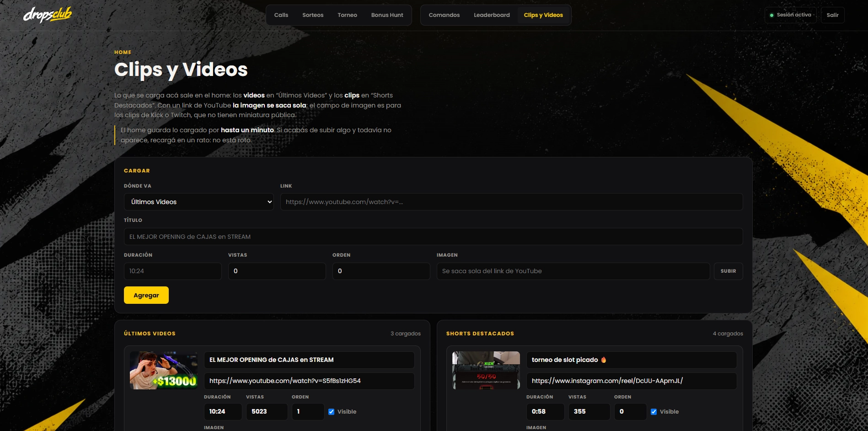Image resolution: width=868 pixels, height=431 pixels.
Task: Open the Dónde va dropdown
Action: point(199,202)
